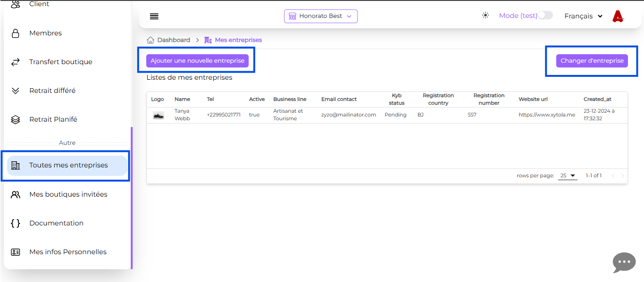
Task: Open Retrait différé in the sidebar
Action: pyautogui.click(x=52, y=91)
